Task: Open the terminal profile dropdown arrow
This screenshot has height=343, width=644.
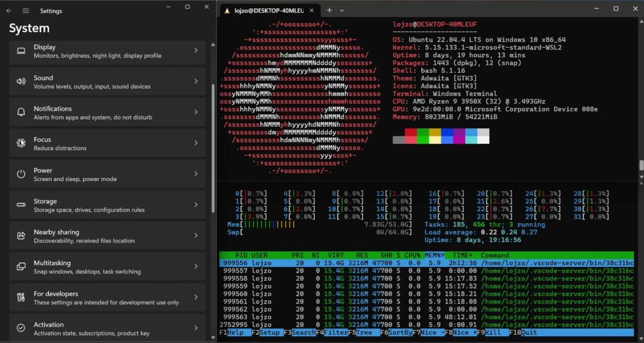Action: point(341,11)
